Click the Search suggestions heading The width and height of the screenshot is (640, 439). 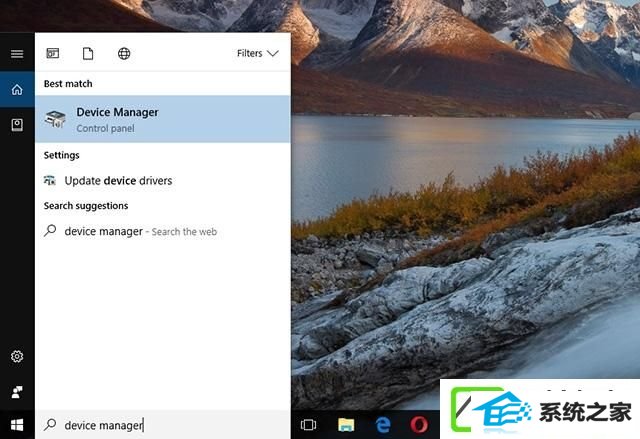(x=86, y=206)
